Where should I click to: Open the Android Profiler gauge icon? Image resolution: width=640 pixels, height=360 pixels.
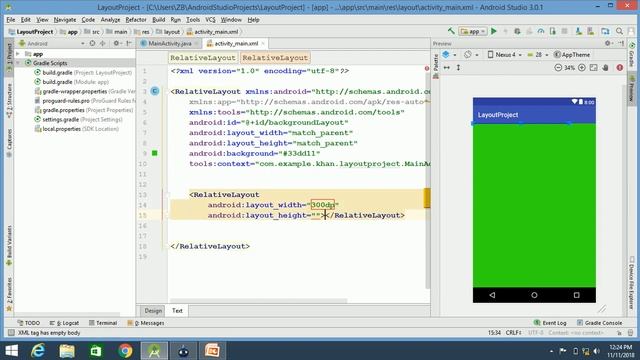541,31
